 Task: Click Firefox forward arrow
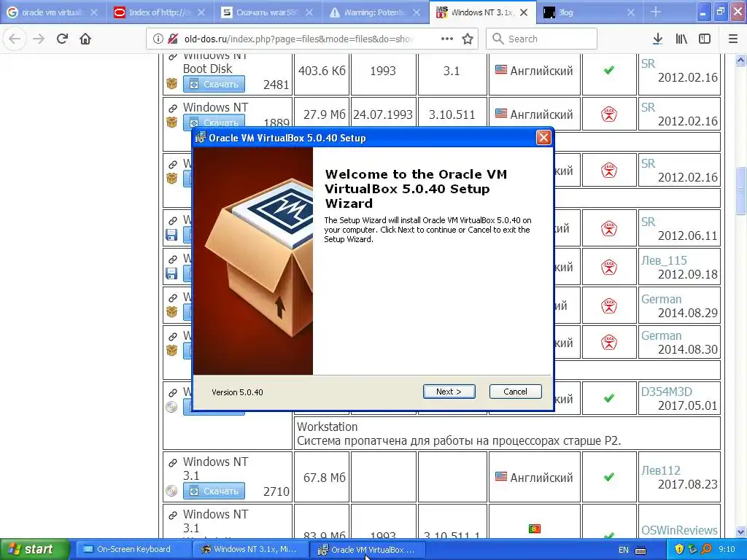pyautogui.click(x=39, y=39)
